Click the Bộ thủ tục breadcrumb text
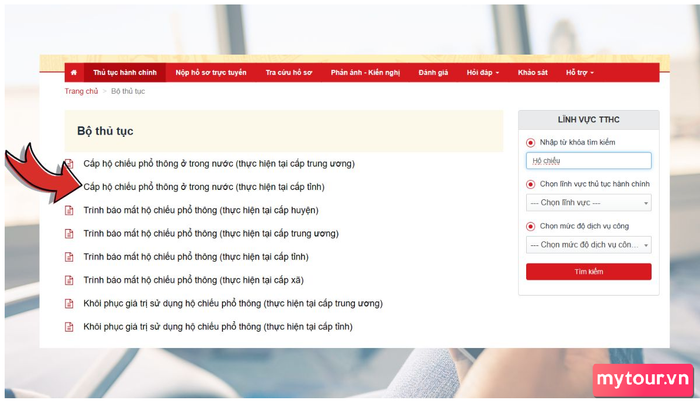Viewport: 700px width, 405px height. (x=128, y=91)
